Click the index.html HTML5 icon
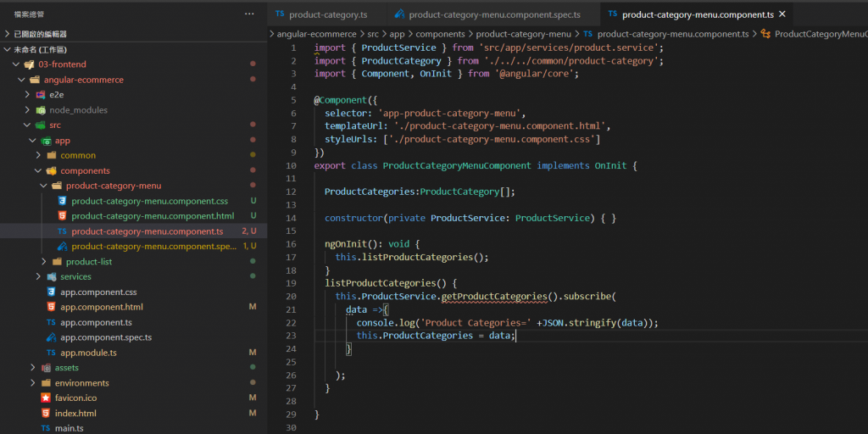 coord(46,413)
